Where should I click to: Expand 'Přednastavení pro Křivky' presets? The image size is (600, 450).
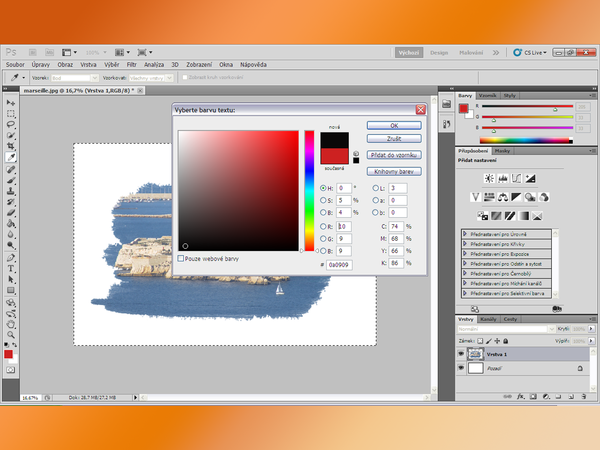tap(465, 243)
